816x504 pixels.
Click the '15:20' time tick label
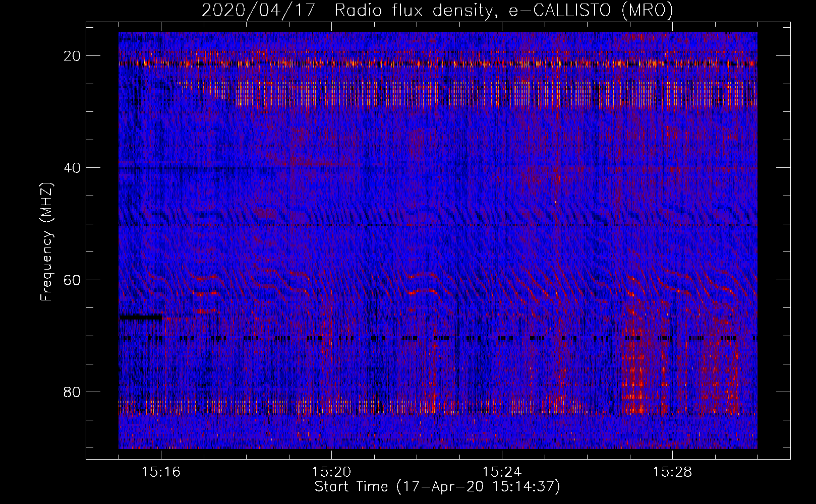[x=331, y=472]
